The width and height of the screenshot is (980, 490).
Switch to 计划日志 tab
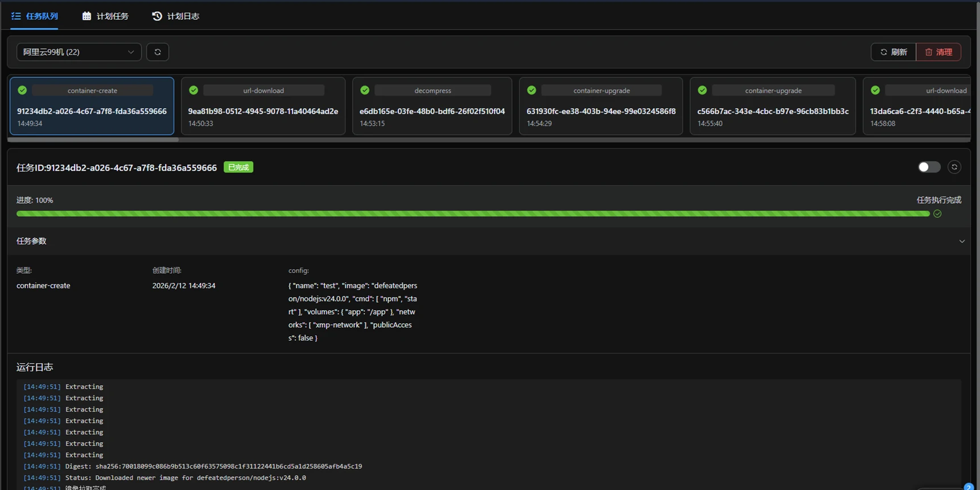pos(176,16)
